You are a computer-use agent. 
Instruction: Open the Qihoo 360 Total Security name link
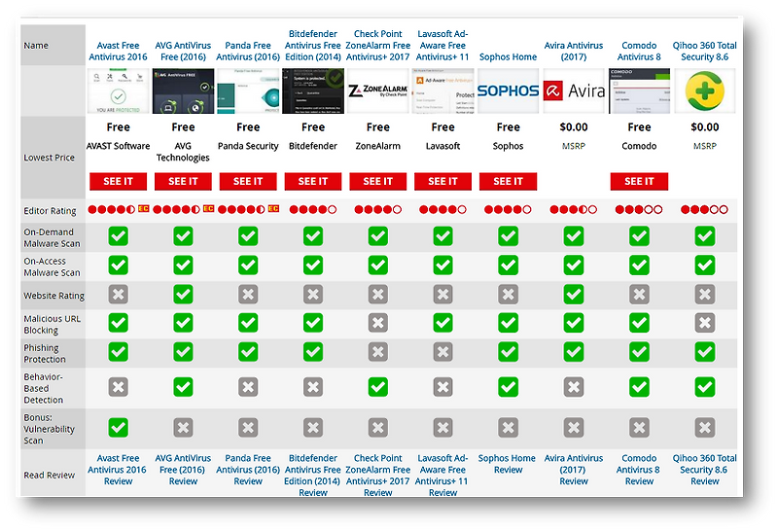(x=704, y=52)
